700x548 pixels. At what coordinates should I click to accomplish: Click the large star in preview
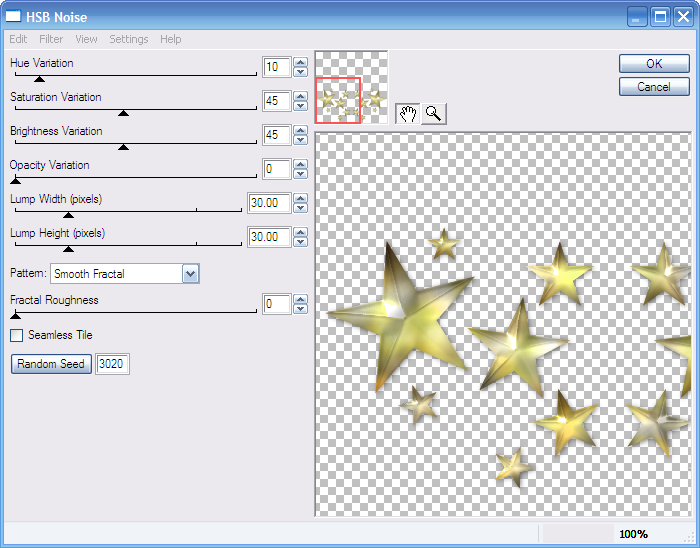pyautogui.click(x=400, y=317)
